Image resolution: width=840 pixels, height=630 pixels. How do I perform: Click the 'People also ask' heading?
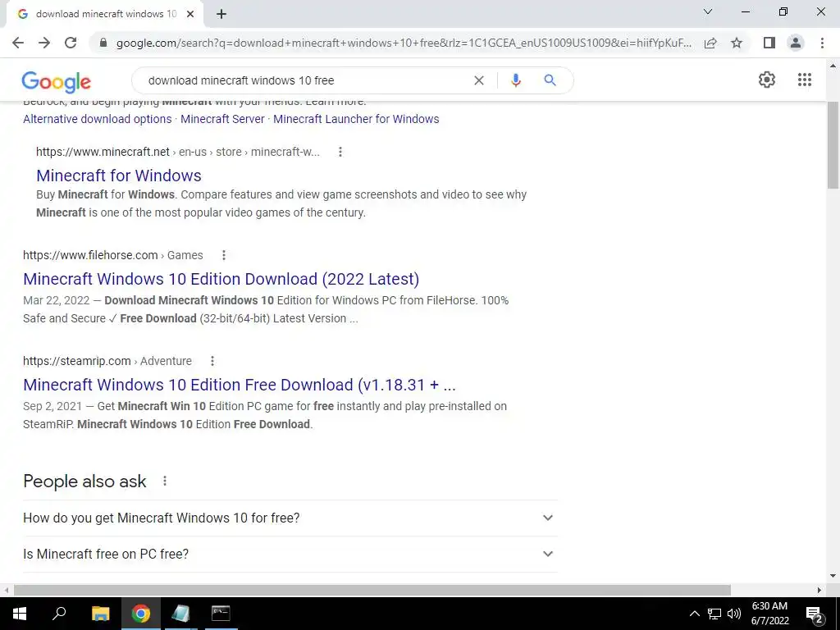84,481
